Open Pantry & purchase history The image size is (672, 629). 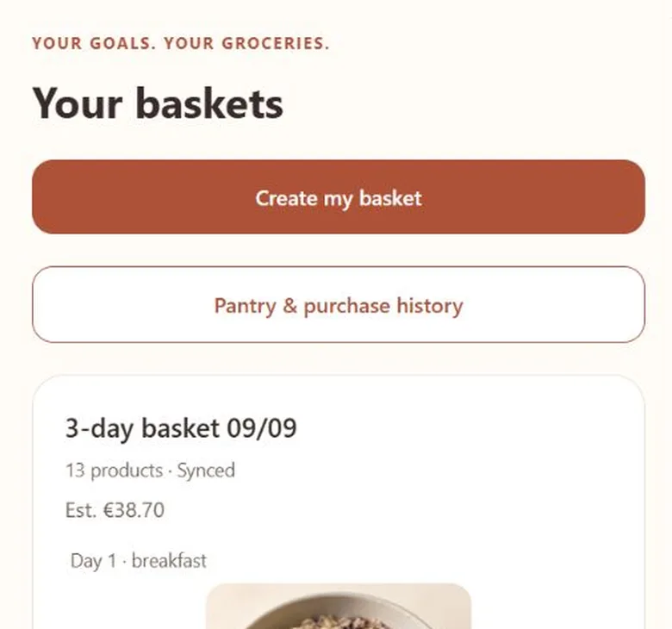[338, 304]
